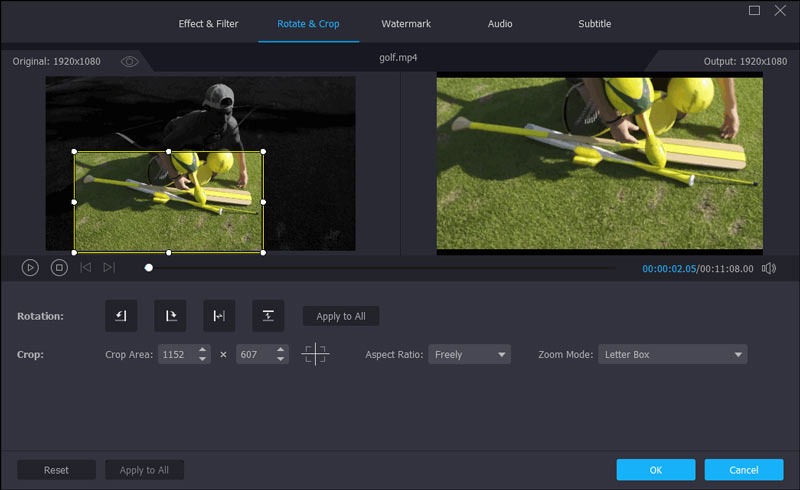Screen dimensions: 800x490
Task: Play the golf.mp4 preview
Action: (x=30, y=267)
